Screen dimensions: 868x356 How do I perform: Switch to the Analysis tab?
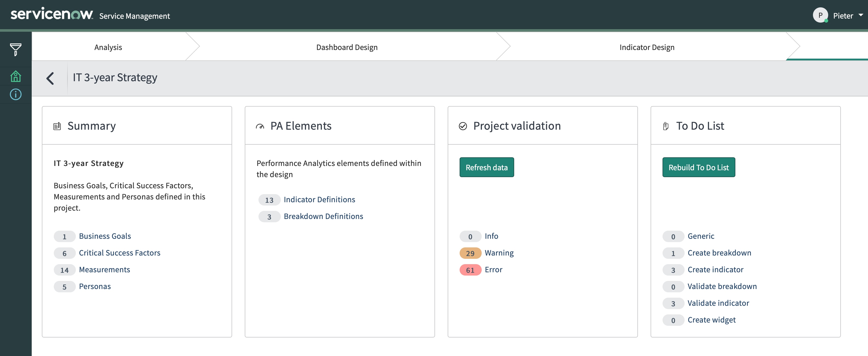(x=108, y=47)
